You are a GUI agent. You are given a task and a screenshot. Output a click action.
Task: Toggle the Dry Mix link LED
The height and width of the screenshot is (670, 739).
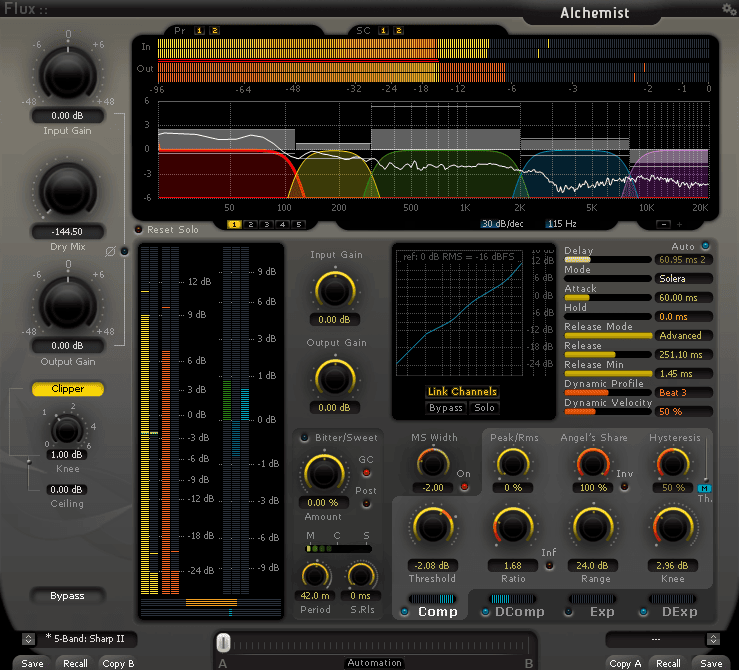pos(124,251)
